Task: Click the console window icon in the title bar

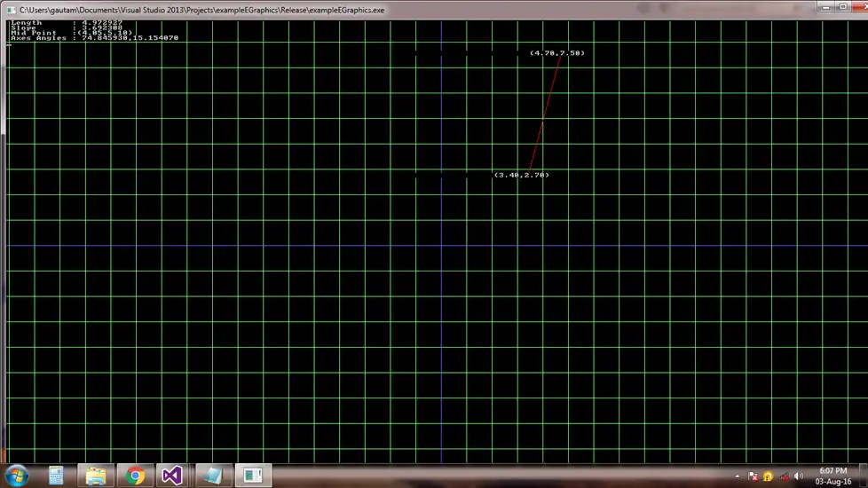Action: pyautogui.click(x=11, y=10)
